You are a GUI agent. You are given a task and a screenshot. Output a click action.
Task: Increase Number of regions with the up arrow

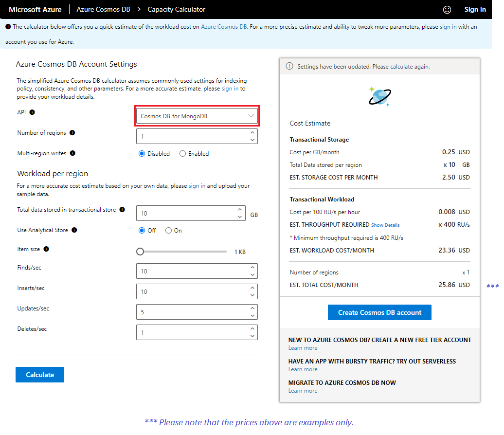[x=252, y=133]
